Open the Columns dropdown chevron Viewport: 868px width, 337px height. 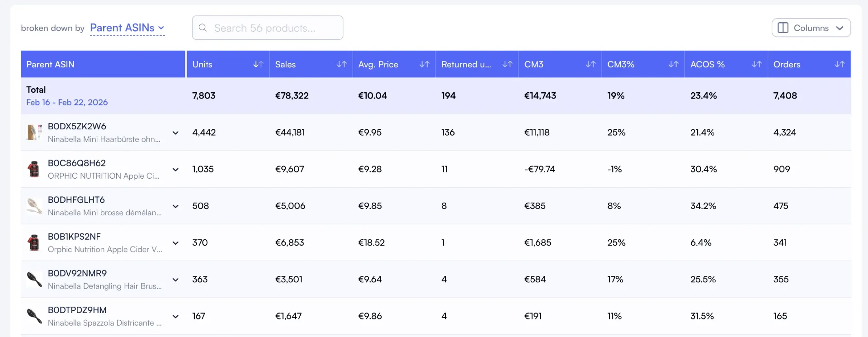tap(840, 28)
